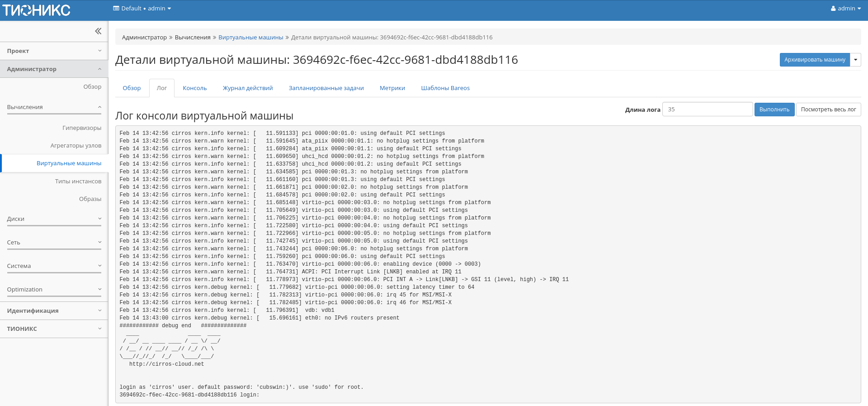Viewport: 868px width, 406px height.
Task: Open Виртуальные машины breadcrumb link
Action: 250,38
